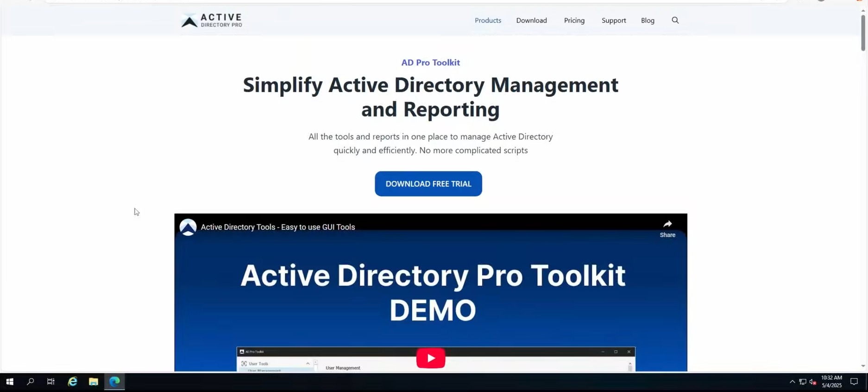
Task: Show hidden system tray icons
Action: click(792, 382)
